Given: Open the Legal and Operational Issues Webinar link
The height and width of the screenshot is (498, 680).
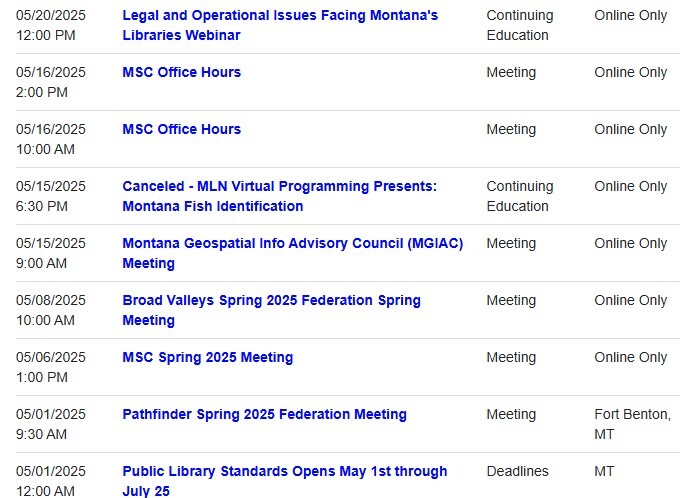Looking at the screenshot, I should pos(280,16).
